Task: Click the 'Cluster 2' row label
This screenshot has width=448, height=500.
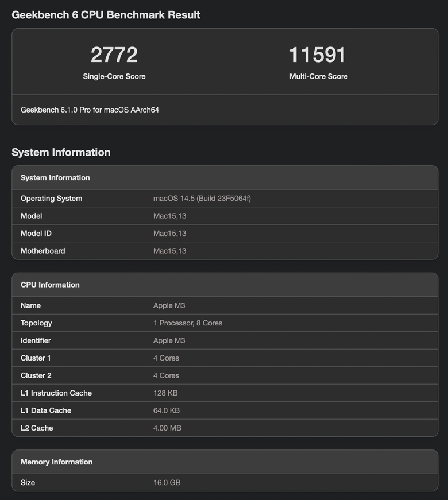Action: (x=36, y=375)
